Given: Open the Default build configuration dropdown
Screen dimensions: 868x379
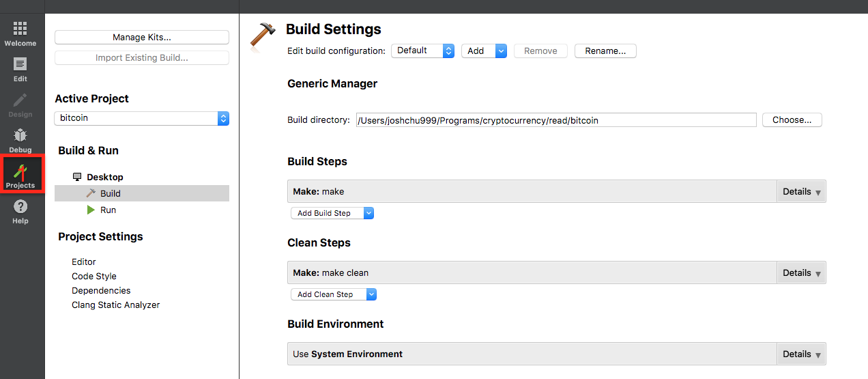Looking at the screenshot, I should click(x=422, y=51).
